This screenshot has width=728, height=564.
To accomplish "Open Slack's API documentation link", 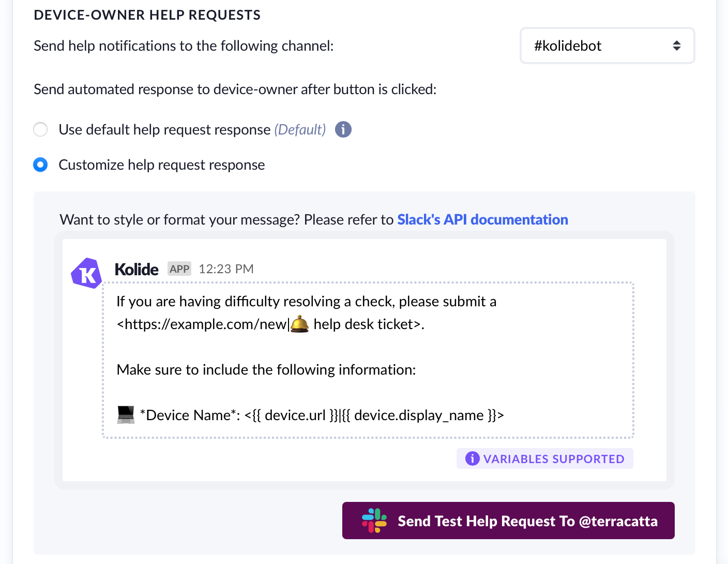I will coord(482,219).
